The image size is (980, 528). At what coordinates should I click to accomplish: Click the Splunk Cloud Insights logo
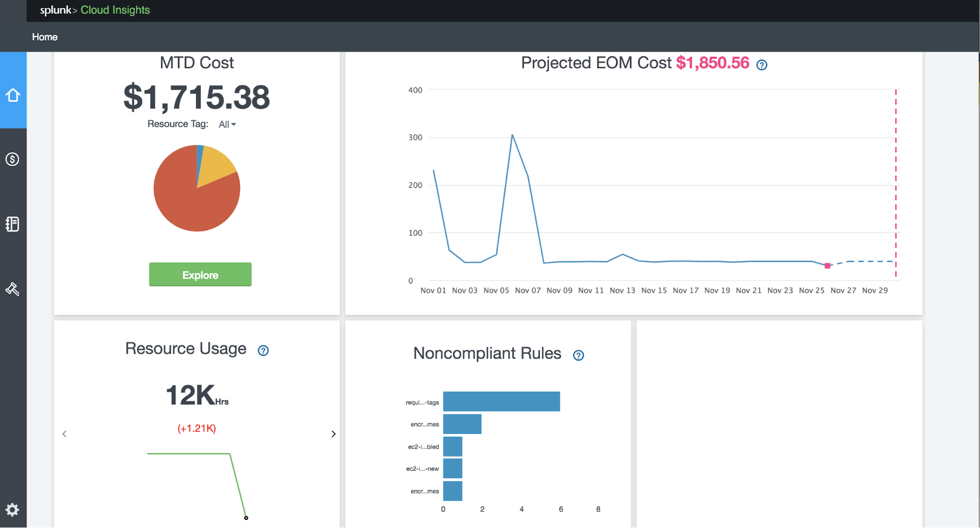pyautogui.click(x=95, y=10)
